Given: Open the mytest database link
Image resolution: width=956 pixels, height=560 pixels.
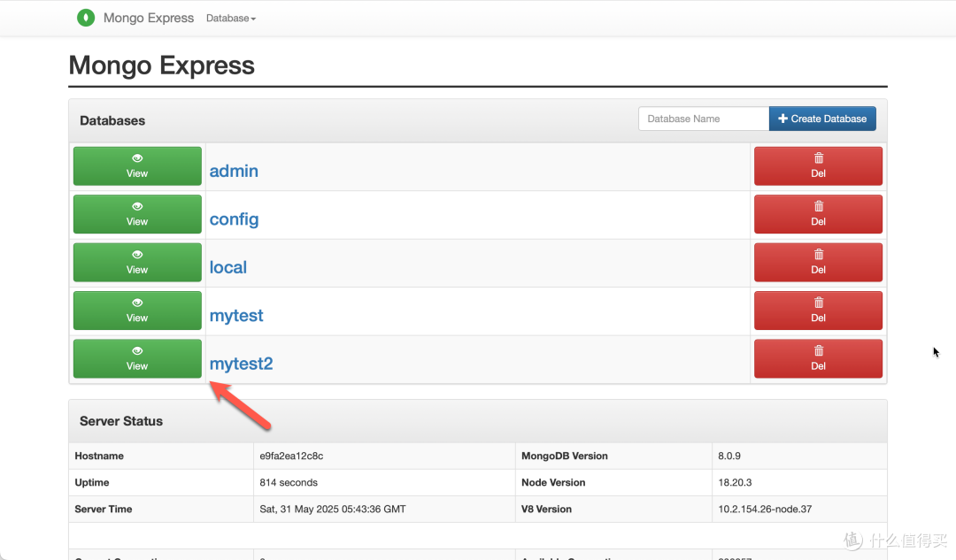Looking at the screenshot, I should (x=236, y=316).
